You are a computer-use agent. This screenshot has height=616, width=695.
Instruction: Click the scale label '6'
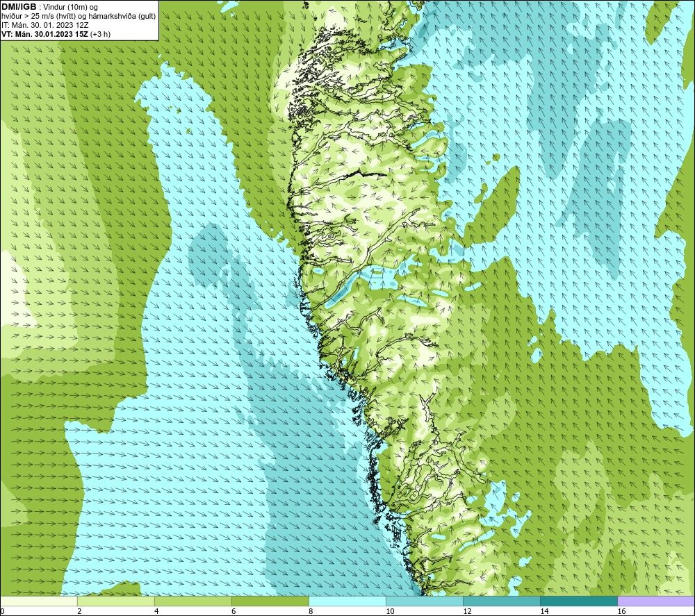(234, 612)
